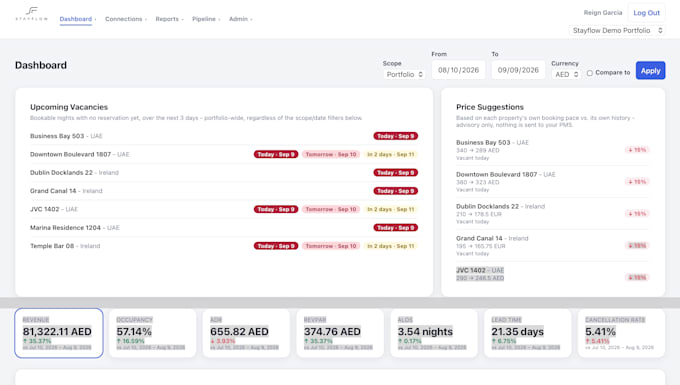Click decrease badge for Dublin Docklands 22 suggestion
680x385 pixels.
(637, 213)
